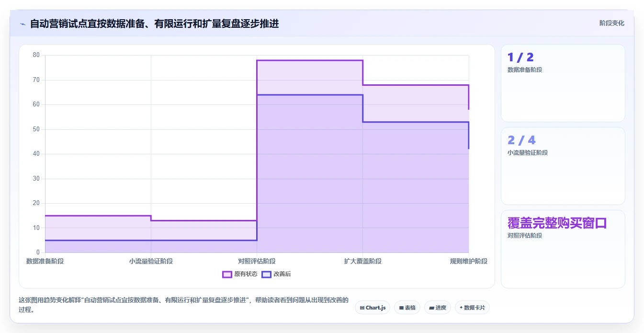Click the 对照评估阶段 x-axis label
Viewport: 644px width, 333px height.
tap(257, 261)
